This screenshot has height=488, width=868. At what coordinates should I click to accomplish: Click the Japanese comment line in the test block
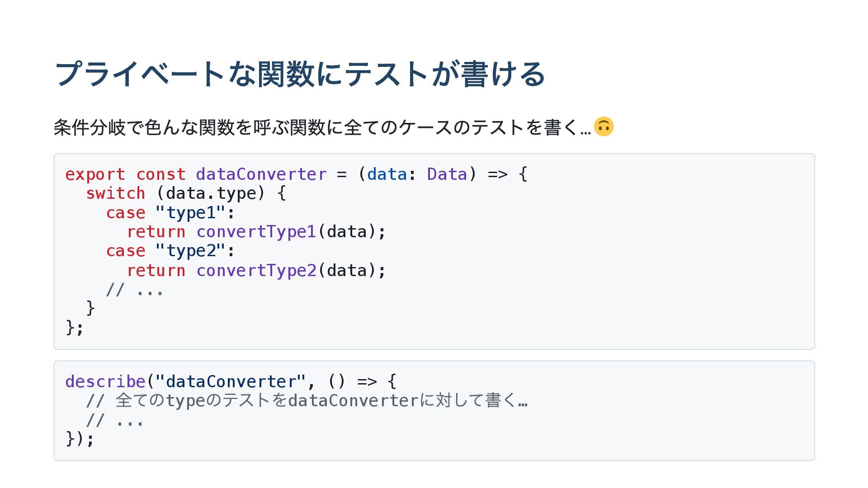pos(307,401)
